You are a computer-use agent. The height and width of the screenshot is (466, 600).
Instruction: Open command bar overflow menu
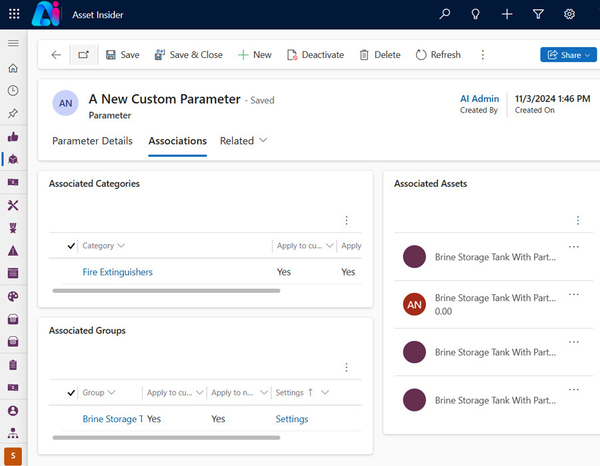[483, 55]
